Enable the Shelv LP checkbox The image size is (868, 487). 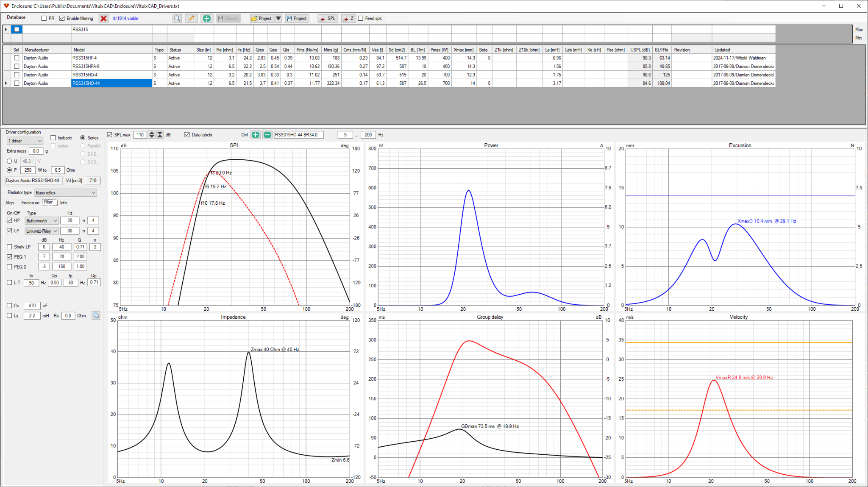(9, 247)
